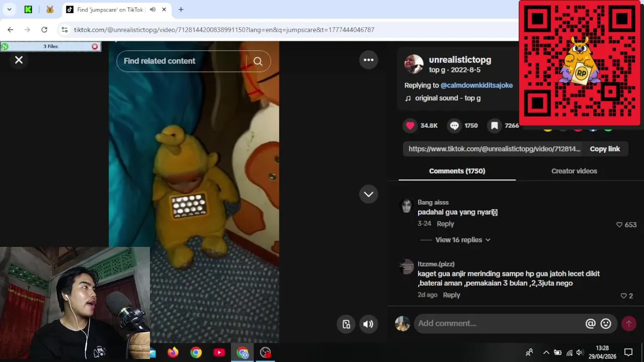This screenshot has width=644, height=362.
Task: Close the TikTok browser tab
Action: click(x=164, y=10)
